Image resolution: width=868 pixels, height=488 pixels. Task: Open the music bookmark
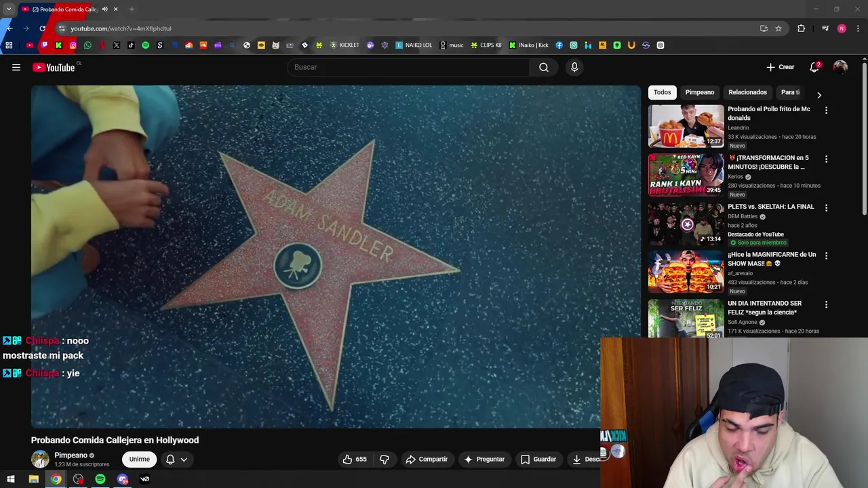tap(452, 45)
